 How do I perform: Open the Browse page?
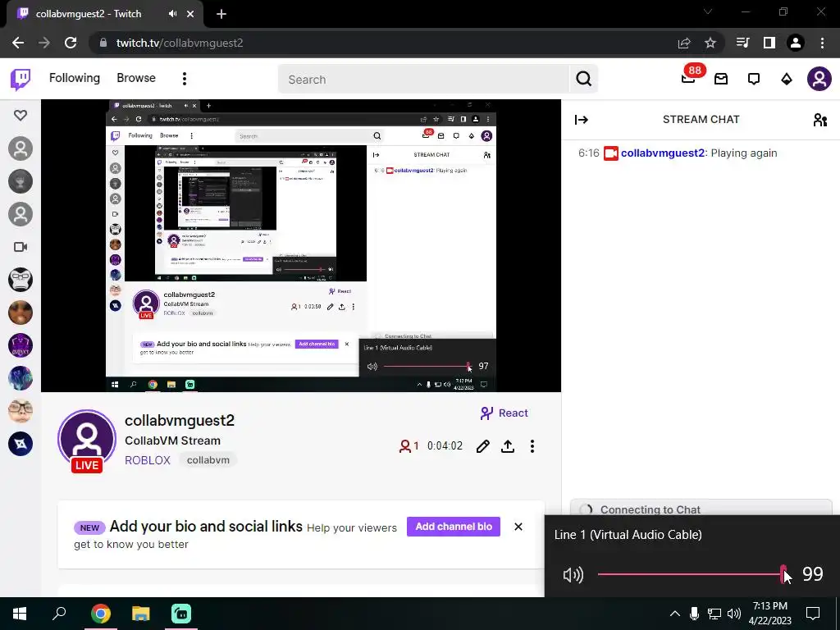tap(136, 78)
